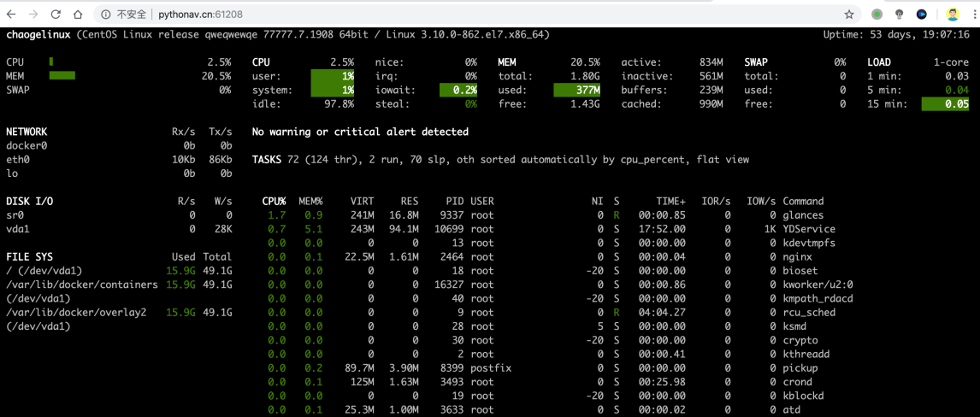Select the glances process name
This screenshot has height=417, width=980.
[x=803, y=215]
